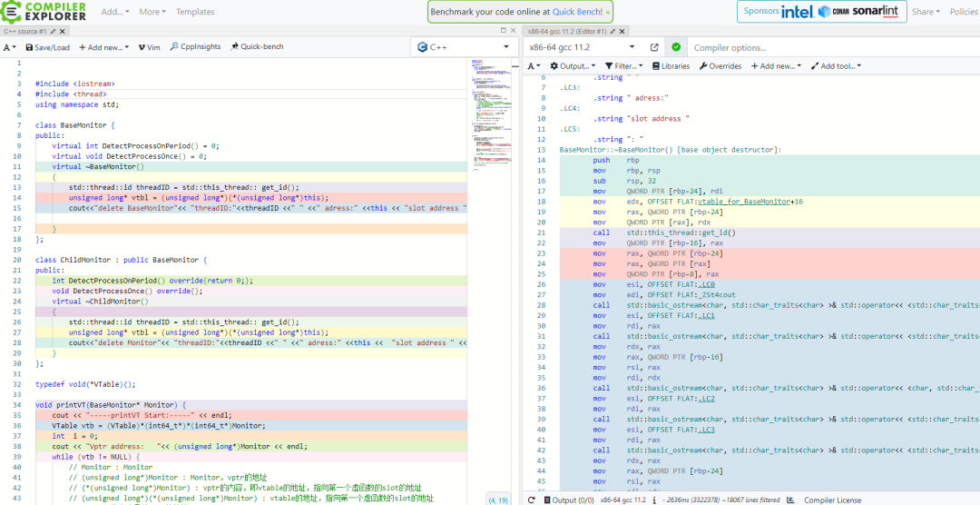The width and height of the screenshot is (980, 505).
Task: Send the code to Quick-bench
Action: (x=257, y=47)
